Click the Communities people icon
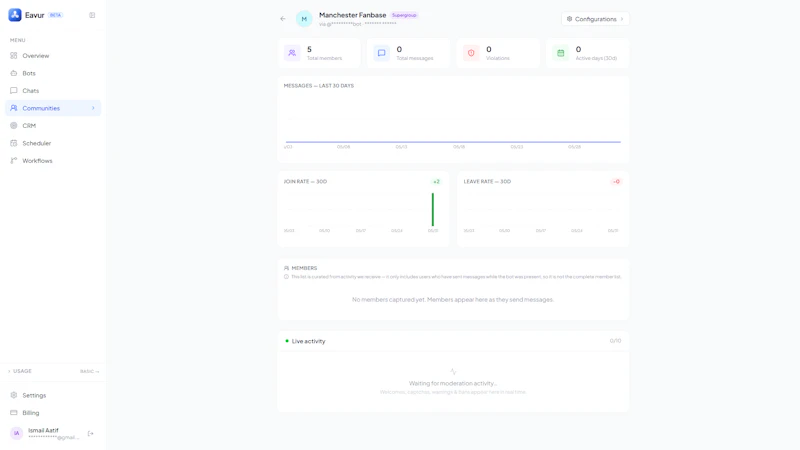800x450 pixels. click(14, 108)
